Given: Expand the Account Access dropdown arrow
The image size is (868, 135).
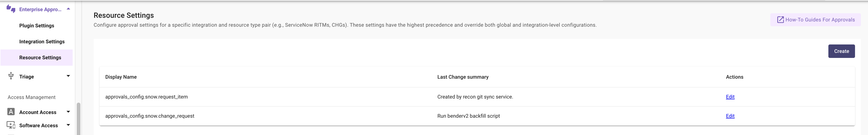Looking at the screenshot, I should coord(68,112).
